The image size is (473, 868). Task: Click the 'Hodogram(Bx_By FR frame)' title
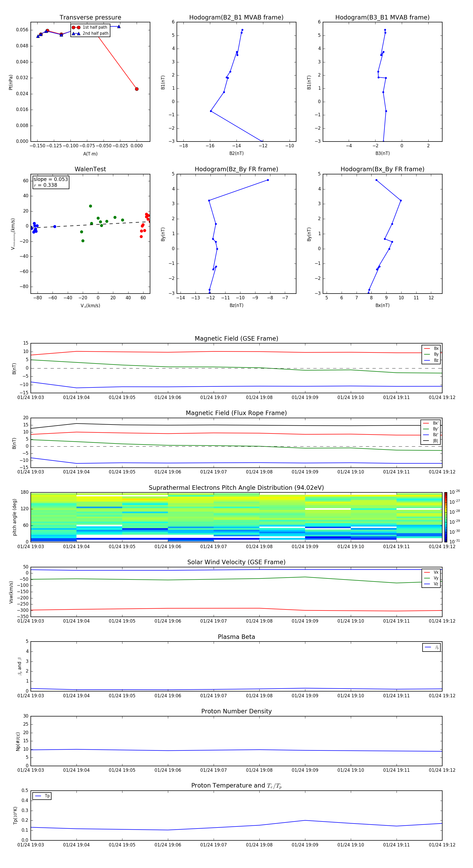(382, 169)
